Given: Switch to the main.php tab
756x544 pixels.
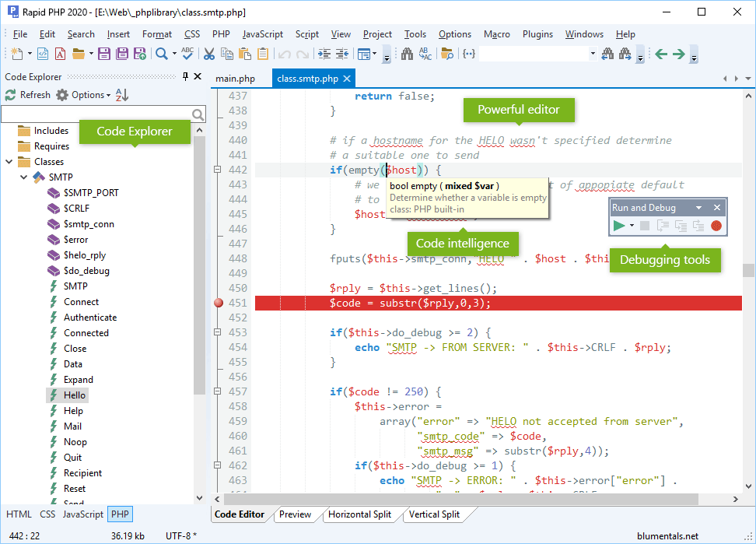Looking at the screenshot, I should pyautogui.click(x=236, y=78).
